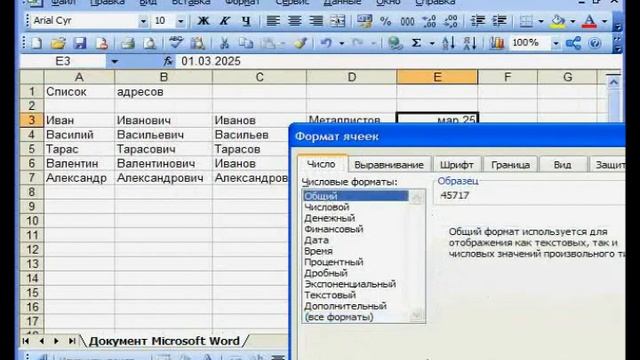The image size is (640, 360).
Task: Increase decimal places
Action: [429, 21]
